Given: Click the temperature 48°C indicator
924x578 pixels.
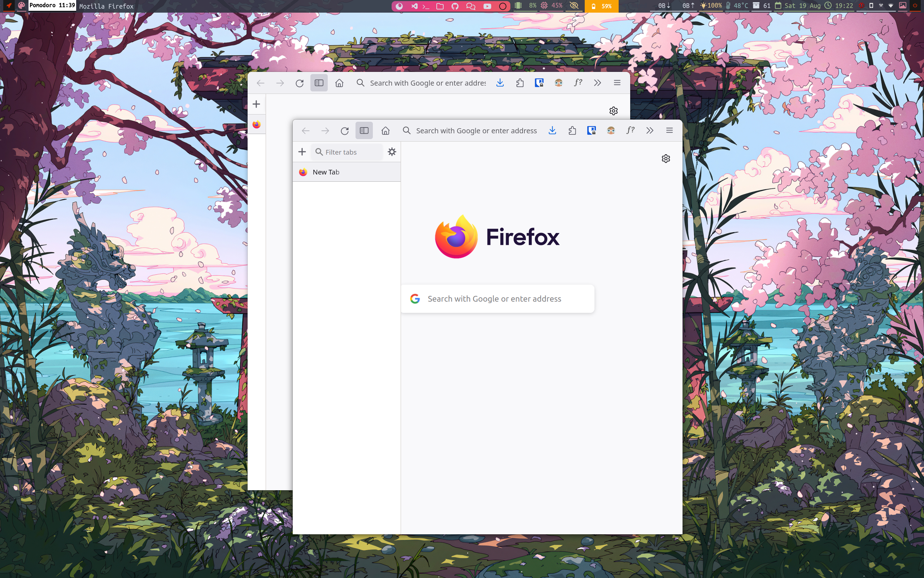Looking at the screenshot, I should pos(737,5).
